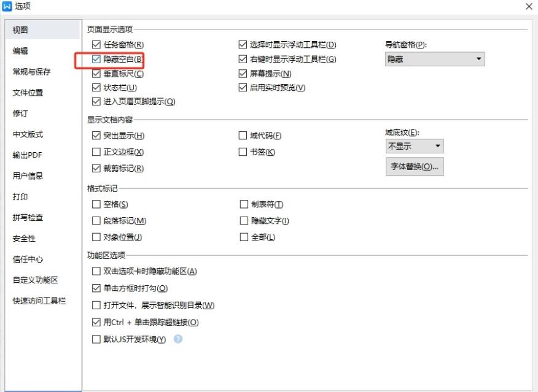Select the 视图 category in sidebar

[x=43, y=30]
